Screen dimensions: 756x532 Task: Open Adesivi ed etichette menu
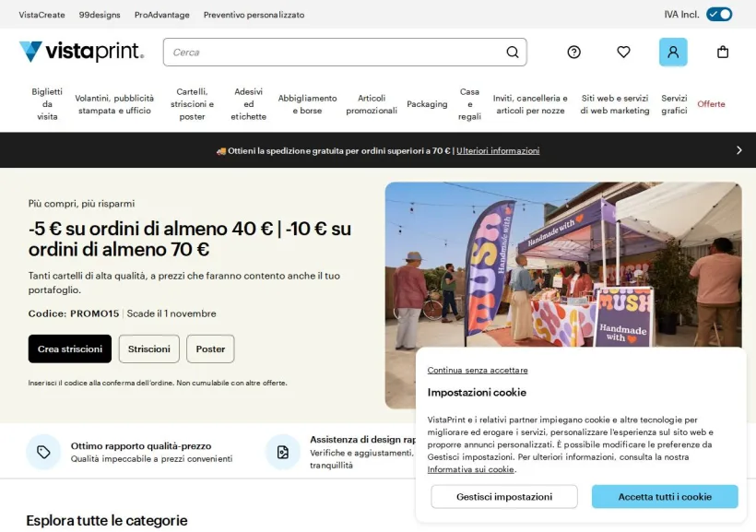(248, 104)
